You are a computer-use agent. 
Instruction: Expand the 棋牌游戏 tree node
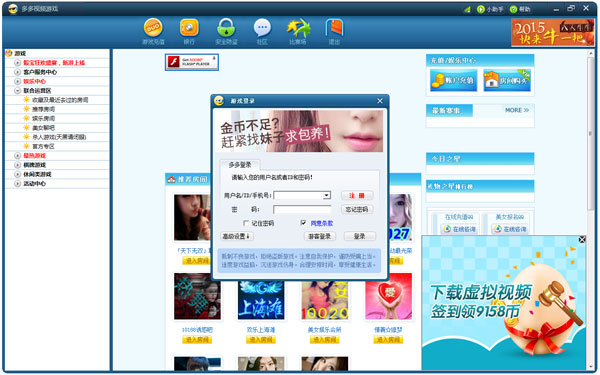click(x=17, y=165)
